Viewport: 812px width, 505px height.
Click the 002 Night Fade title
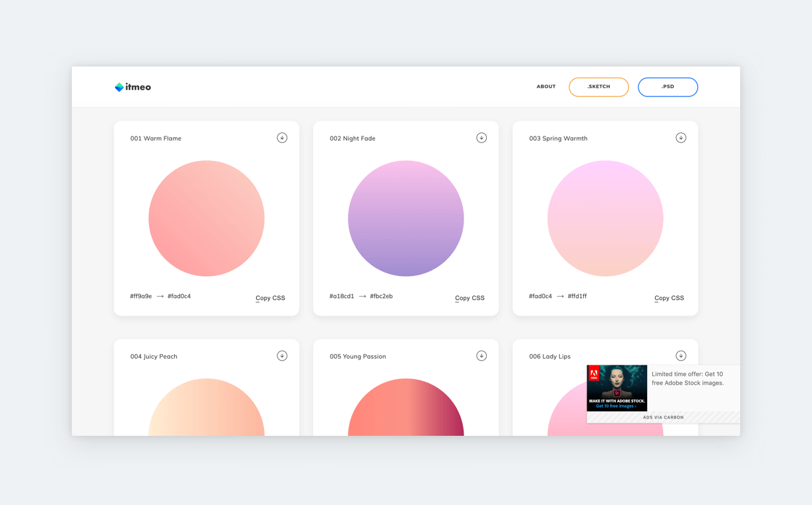[x=352, y=138]
